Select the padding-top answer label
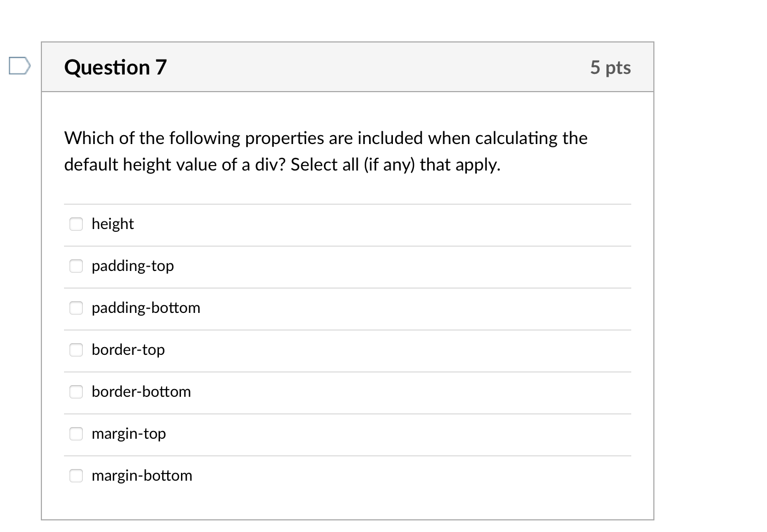Screen dimensions: 767x532 [x=132, y=266]
